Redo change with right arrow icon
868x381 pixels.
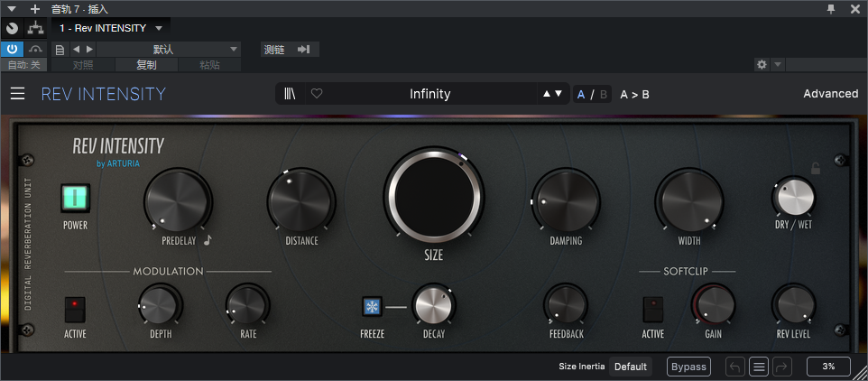click(782, 367)
